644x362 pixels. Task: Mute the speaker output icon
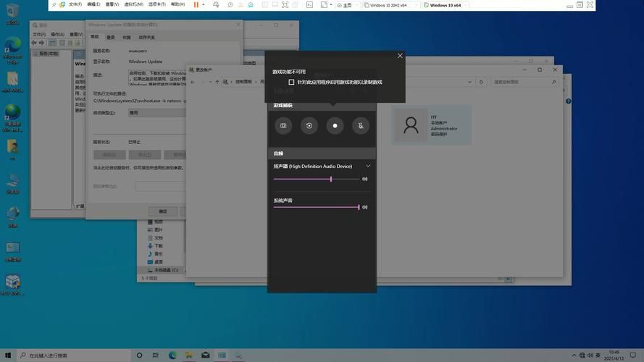point(364,179)
